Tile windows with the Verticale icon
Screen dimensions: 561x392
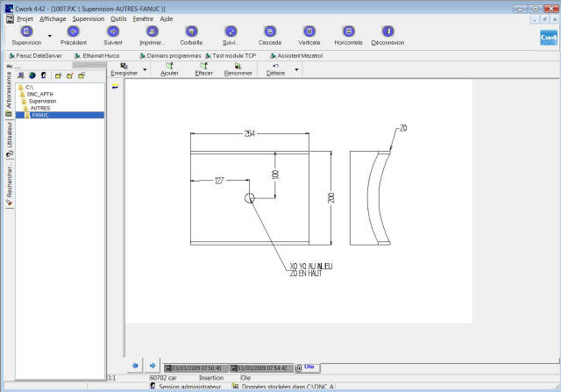click(x=309, y=32)
